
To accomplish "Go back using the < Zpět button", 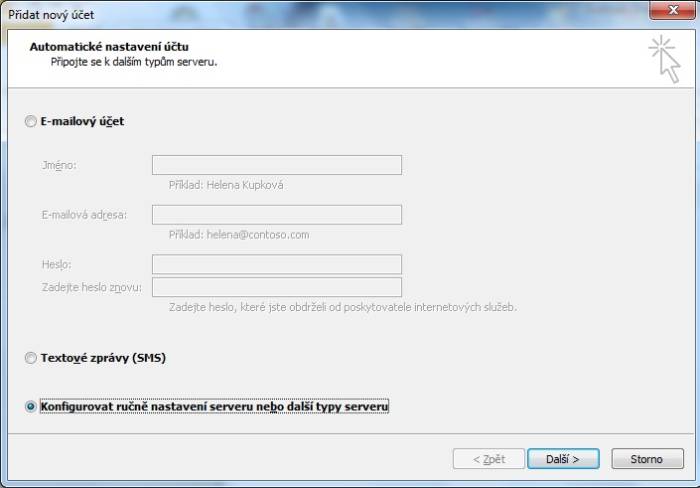I will tap(487, 459).
